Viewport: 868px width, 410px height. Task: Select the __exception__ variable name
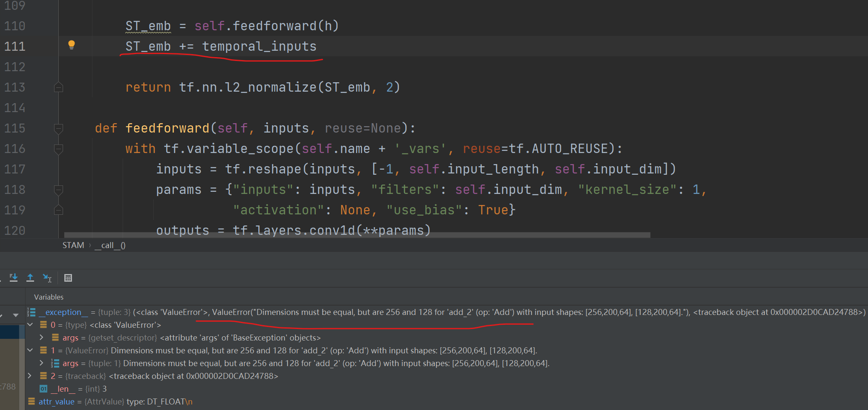tap(63, 312)
